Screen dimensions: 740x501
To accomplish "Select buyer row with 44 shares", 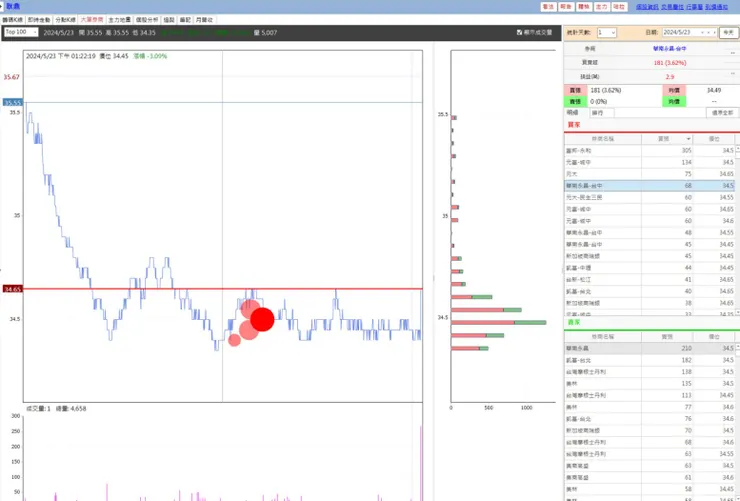I will point(649,268).
